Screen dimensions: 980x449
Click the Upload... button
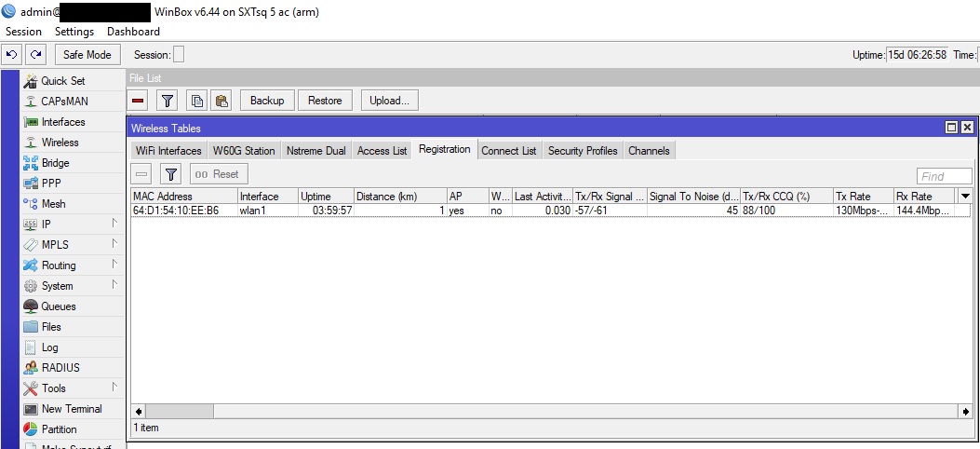[389, 101]
